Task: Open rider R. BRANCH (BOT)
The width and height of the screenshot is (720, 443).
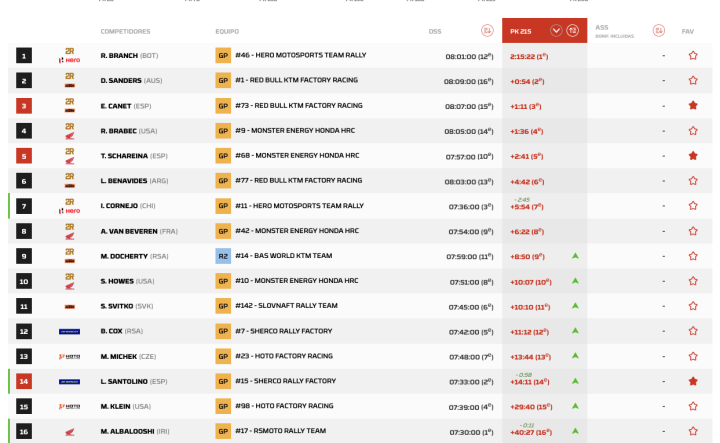Action: coord(129,56)
